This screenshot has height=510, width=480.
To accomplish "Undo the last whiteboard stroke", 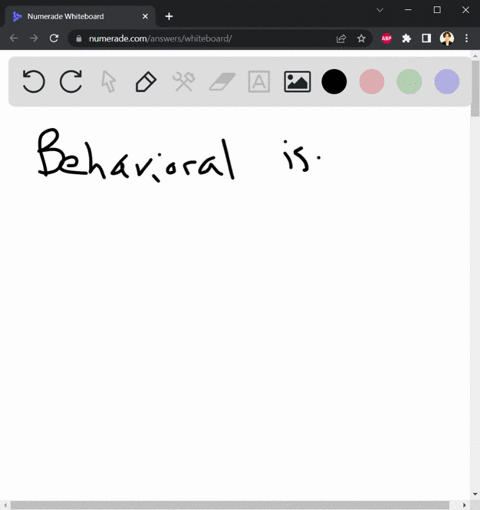I will coord(33,81).
